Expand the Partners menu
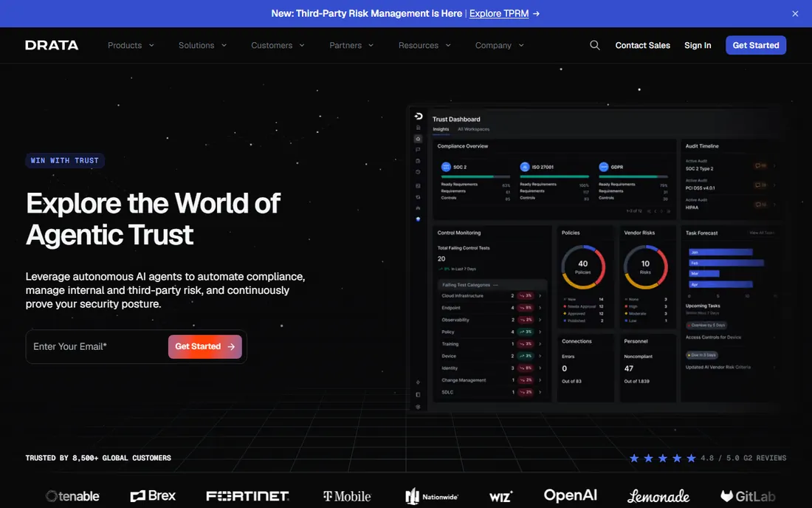The height and width of the screenshot is (508, 812). click(x=351, y=46)
